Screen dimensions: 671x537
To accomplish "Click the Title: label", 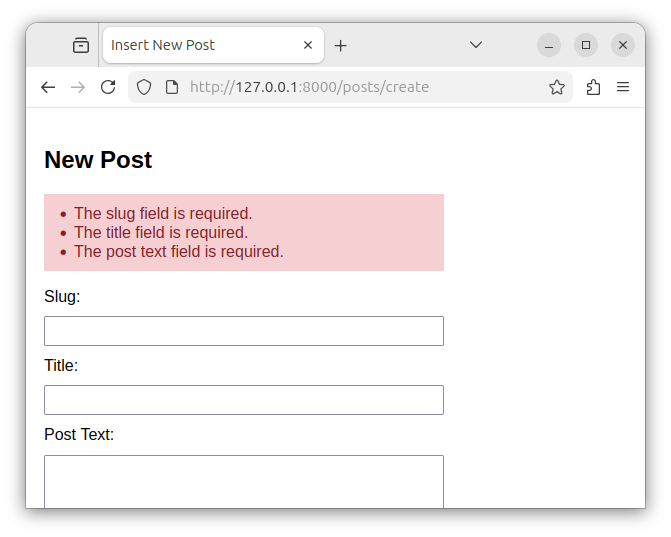I will pyautogui.click(x=61, y=366).
